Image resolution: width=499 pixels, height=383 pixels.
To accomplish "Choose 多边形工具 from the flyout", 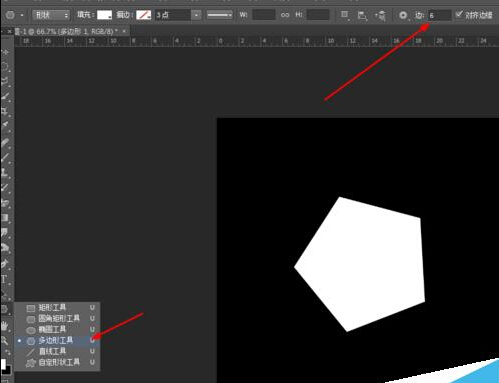I will [x=57, y=340].
